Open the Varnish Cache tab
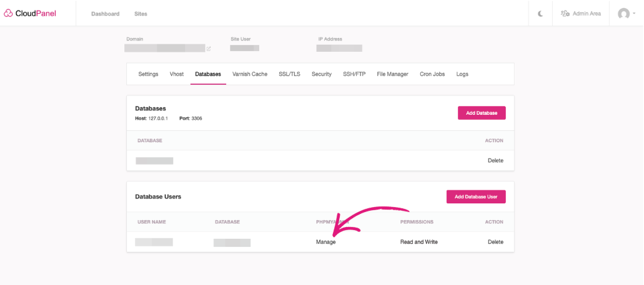The height and width of the screenshot is (285, 644). coord(250,74)
